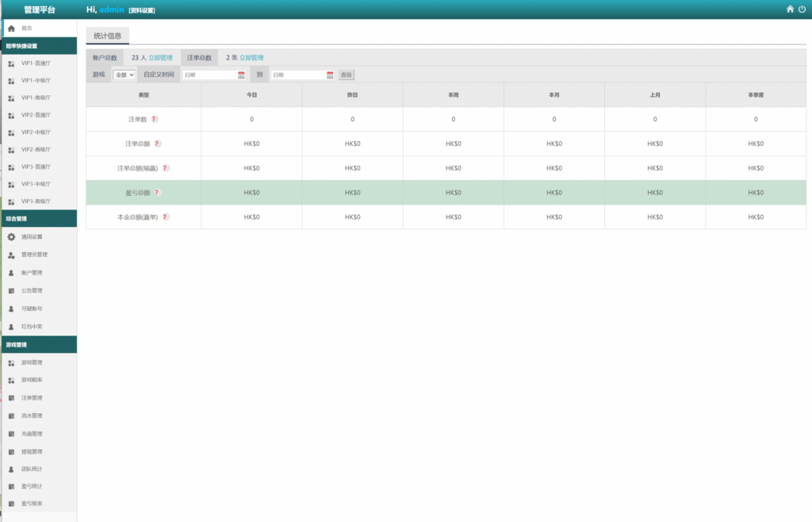
Task: Open calendar picker for end date
Action: click(330, 75)
